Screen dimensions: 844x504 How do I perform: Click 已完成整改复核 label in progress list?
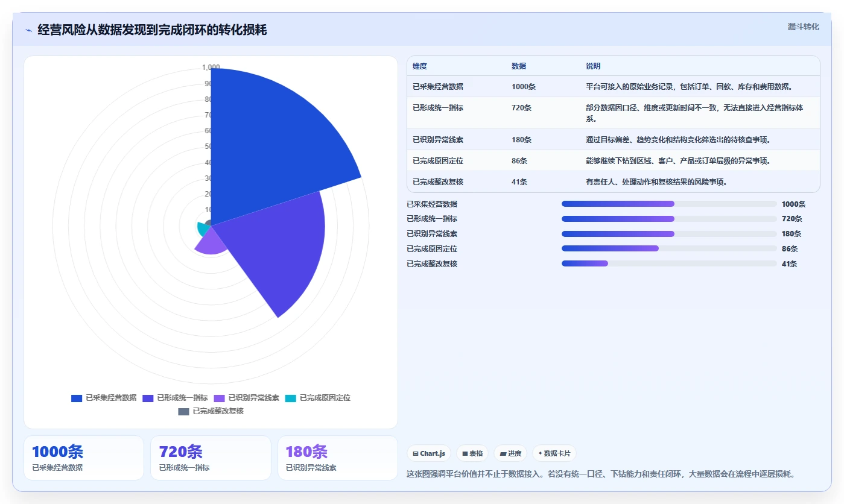click(432, 264)
